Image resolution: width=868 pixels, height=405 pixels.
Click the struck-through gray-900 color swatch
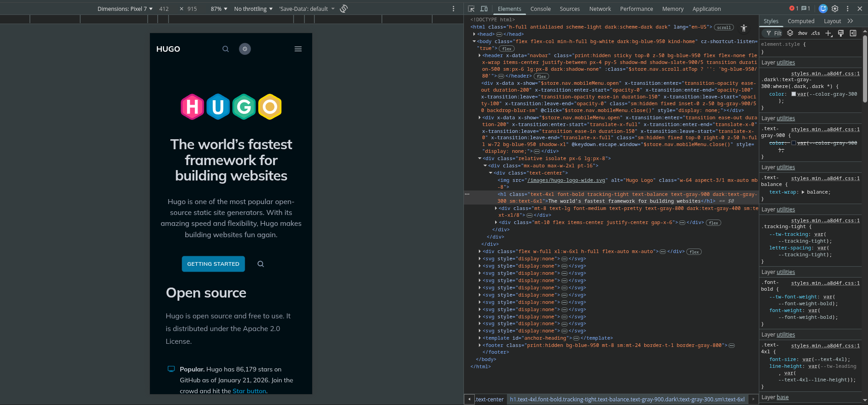[x=793, y=143]
